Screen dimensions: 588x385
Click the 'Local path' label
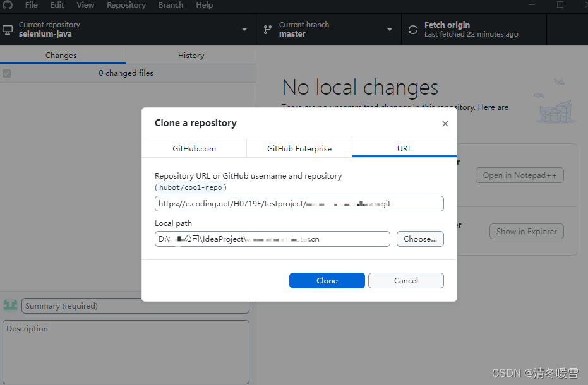[x=173, y=223]
